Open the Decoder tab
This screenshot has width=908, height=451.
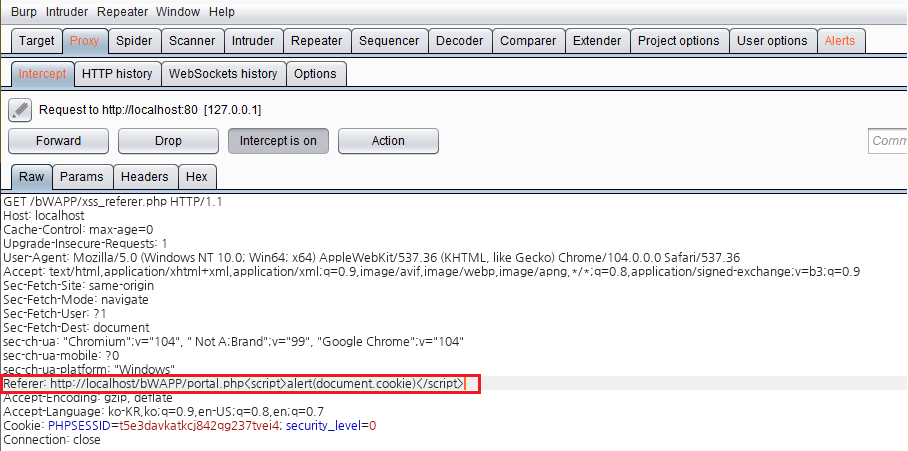coord(459,41)
